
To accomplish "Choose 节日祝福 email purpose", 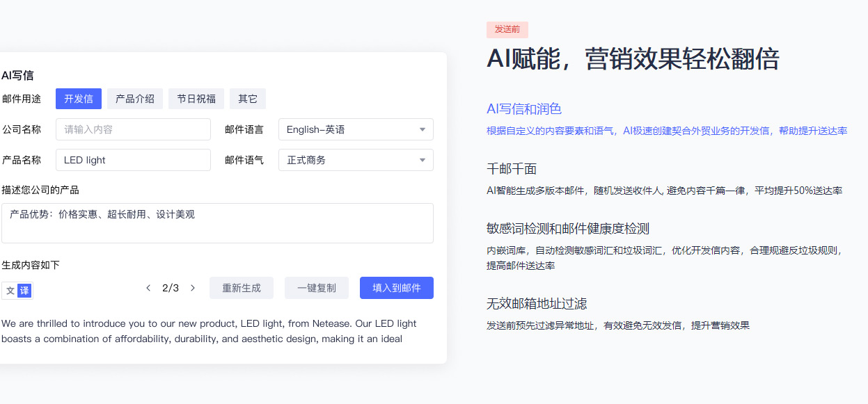I will (196, 99).
